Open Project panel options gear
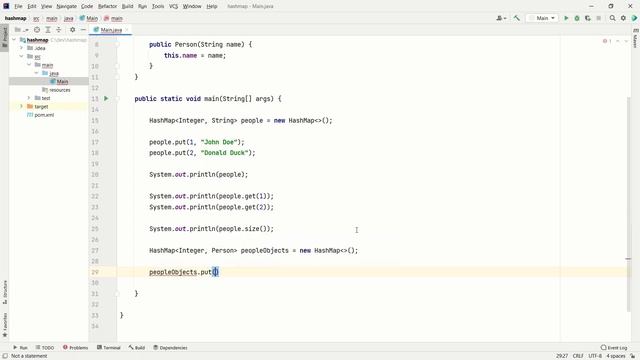This screenshot has width=640, height=360. tap(72, 30)
